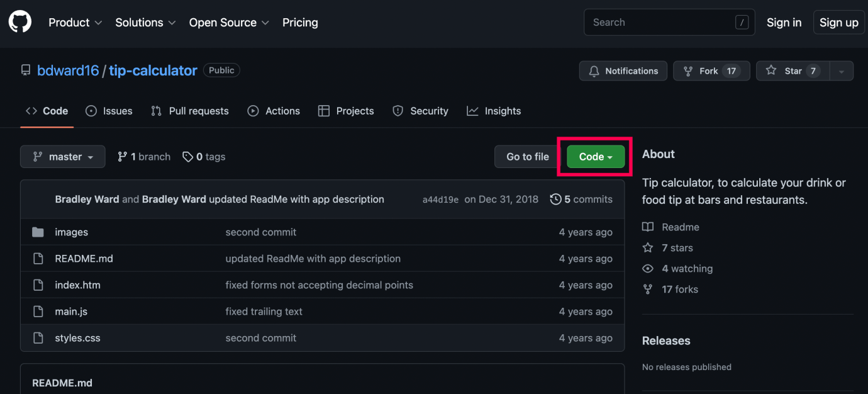
Task: Expand the Product menu chevron
Action: tap(99, 23)
